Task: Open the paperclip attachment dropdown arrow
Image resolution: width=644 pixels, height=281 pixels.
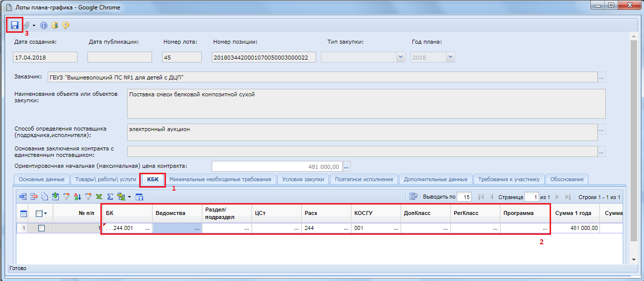Action: (x=34, y=25)
